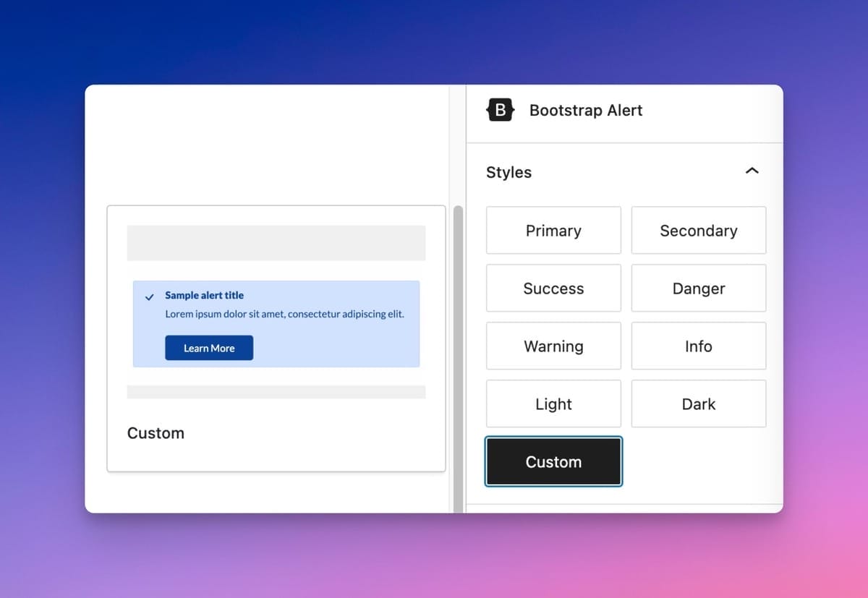Click the Bootstrap block logo icon
Viewport: 868px width, 598px height.
(x=501, y=111)
